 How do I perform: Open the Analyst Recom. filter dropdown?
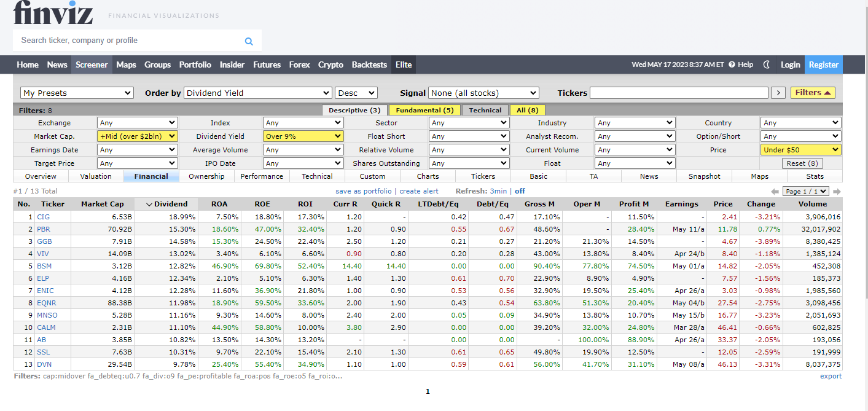pyautogui.click(x=635, y=136)
